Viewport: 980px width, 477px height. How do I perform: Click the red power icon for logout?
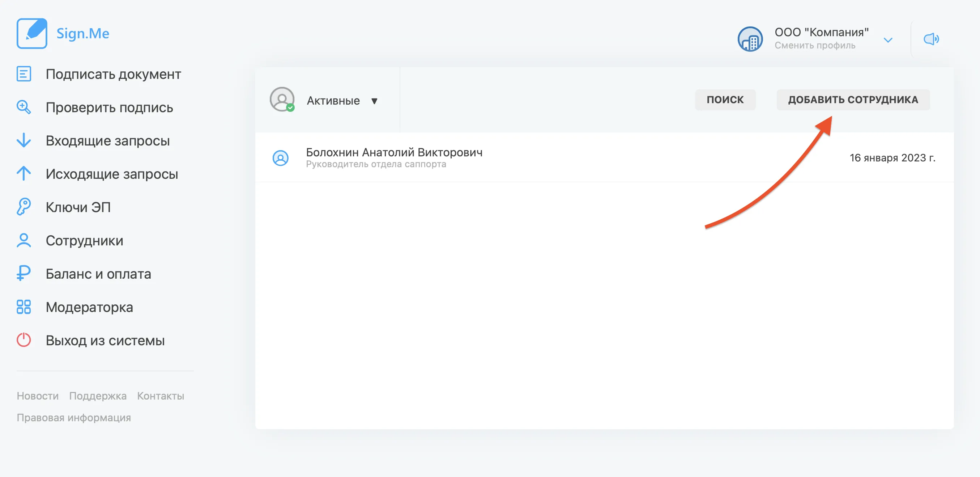(24, 340)
